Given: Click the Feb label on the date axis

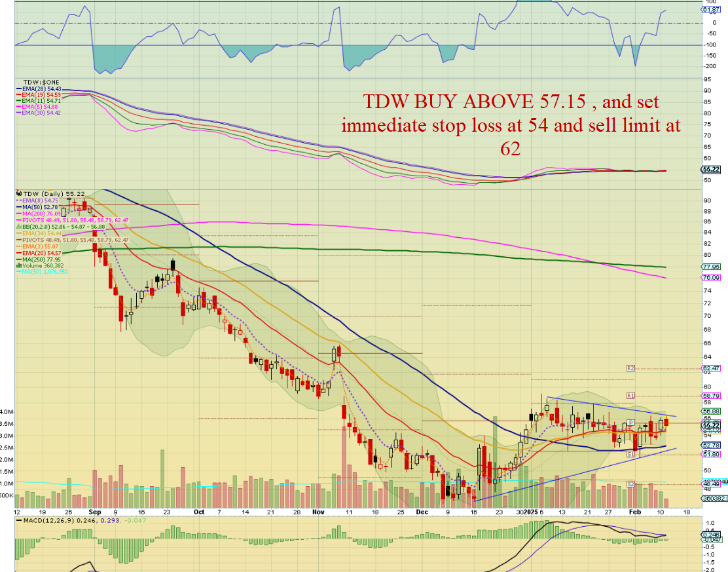Looking at the screenshot, I should [x=634, y=512].
